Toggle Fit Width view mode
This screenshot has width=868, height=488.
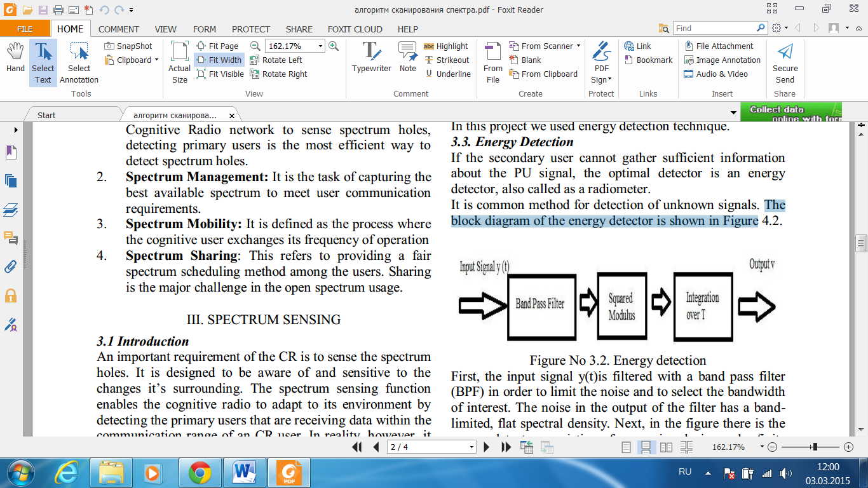[x=219, y=60]
